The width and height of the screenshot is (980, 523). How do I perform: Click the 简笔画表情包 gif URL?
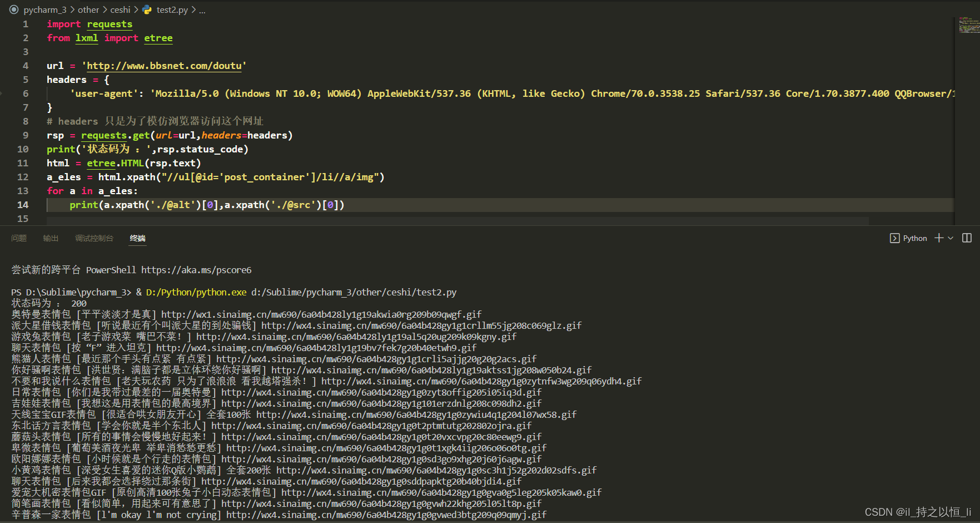(381, 504)
